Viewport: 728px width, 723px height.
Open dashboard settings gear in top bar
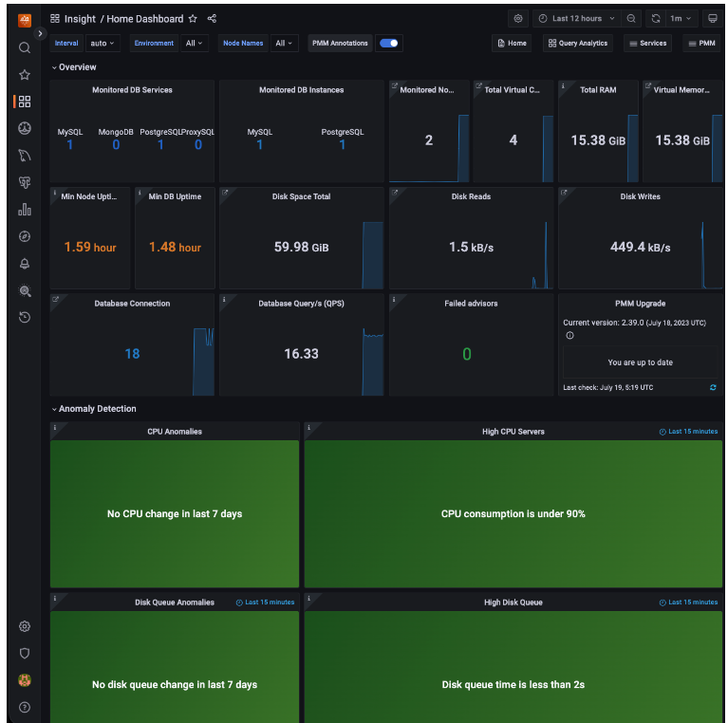pyautogui.click(x=518, y=19)
